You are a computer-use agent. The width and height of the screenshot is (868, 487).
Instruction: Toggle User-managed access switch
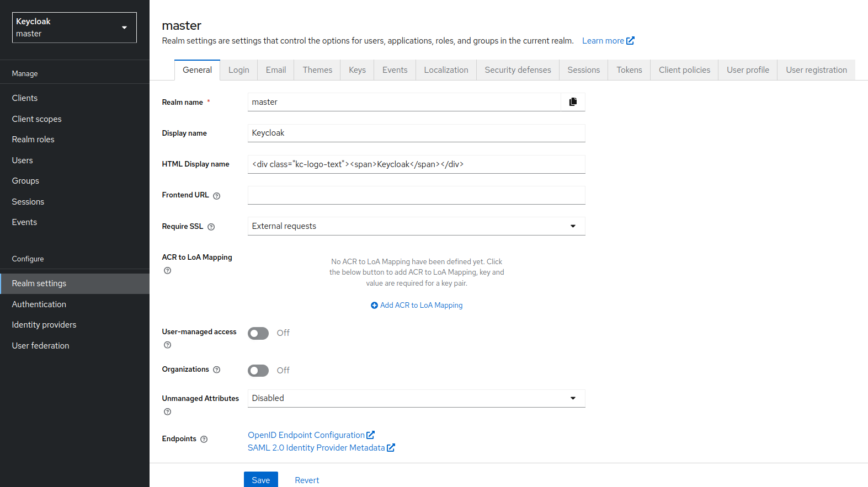[x=258, y=333]
